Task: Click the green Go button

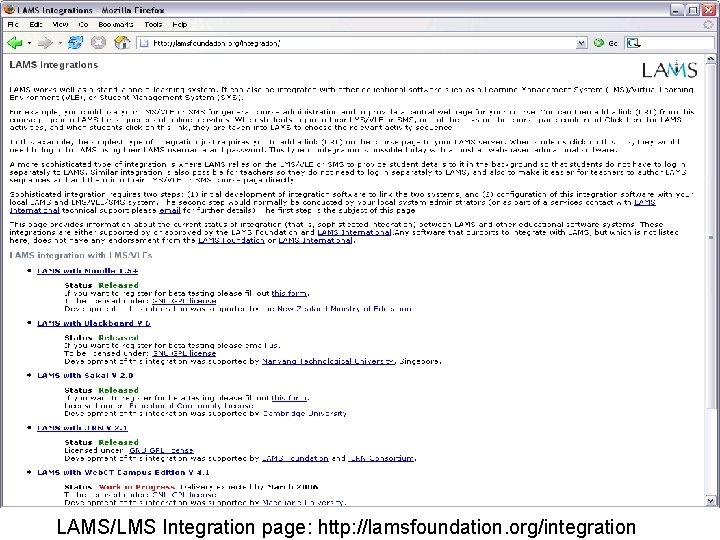Action: click(x=605, y=43)
